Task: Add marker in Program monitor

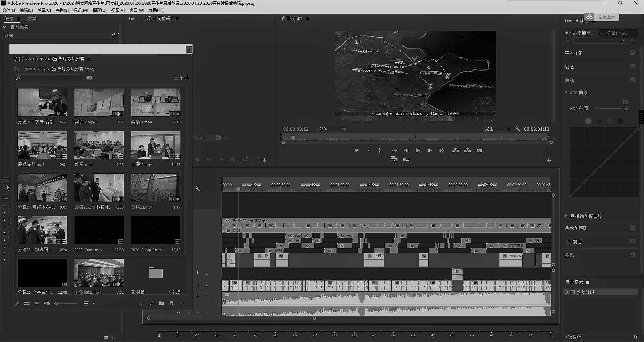Action: [356, 151]
